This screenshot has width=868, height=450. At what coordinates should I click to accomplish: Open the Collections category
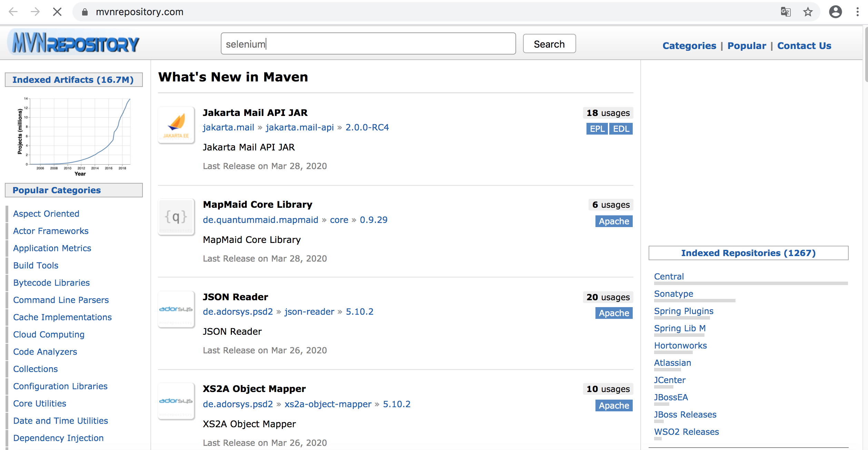point(36,369)
